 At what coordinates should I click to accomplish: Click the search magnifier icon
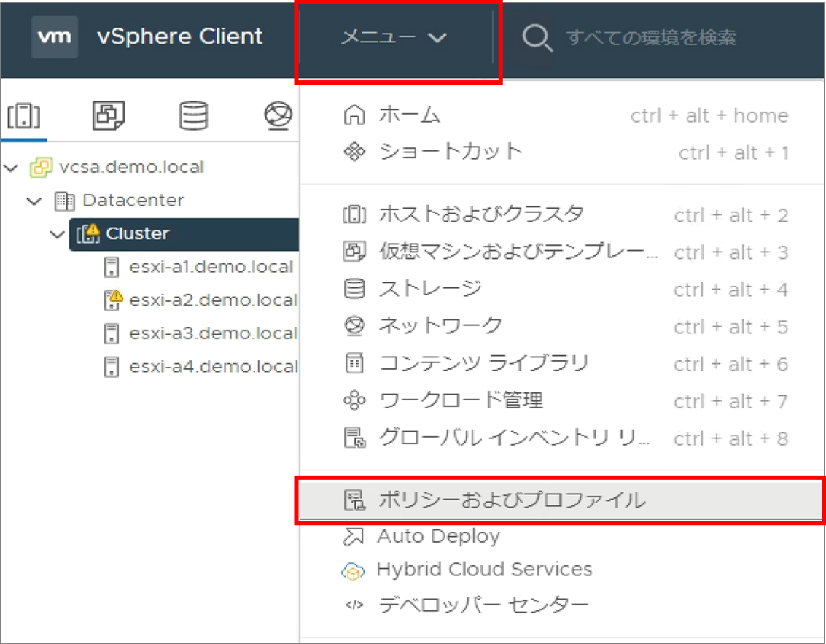pyautogui.click(x=537, y=38)
